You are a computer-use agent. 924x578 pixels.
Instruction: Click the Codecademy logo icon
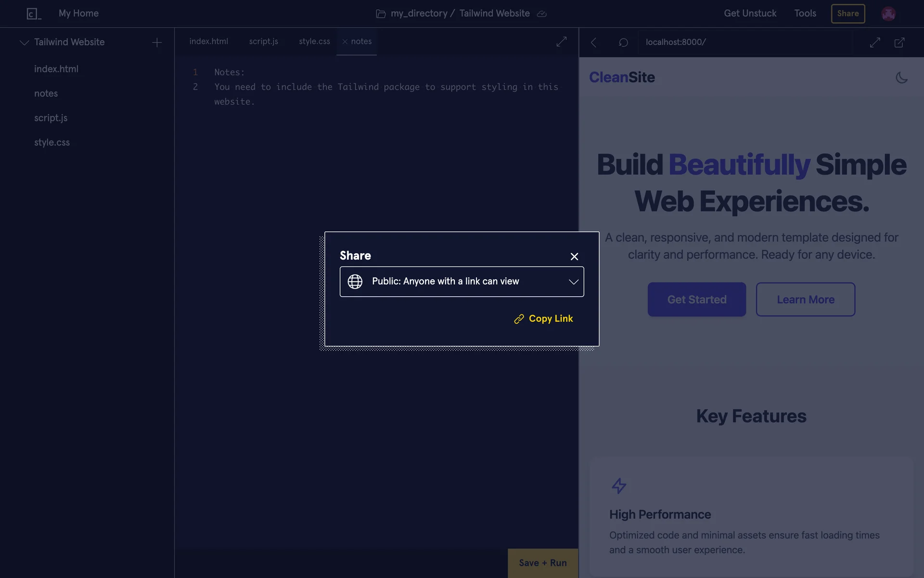(x=34, y=13)
